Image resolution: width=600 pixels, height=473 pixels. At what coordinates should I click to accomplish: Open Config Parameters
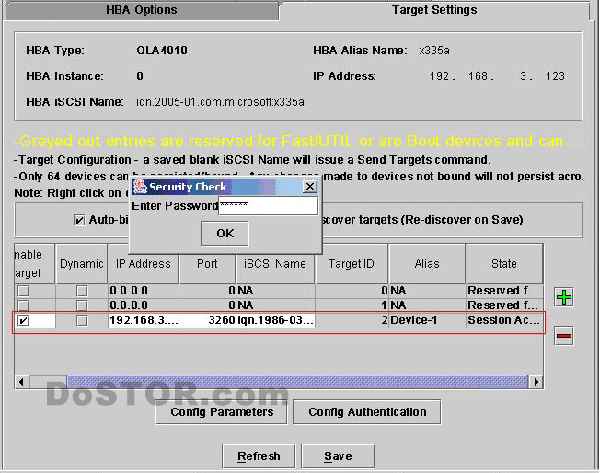[221, 412]
